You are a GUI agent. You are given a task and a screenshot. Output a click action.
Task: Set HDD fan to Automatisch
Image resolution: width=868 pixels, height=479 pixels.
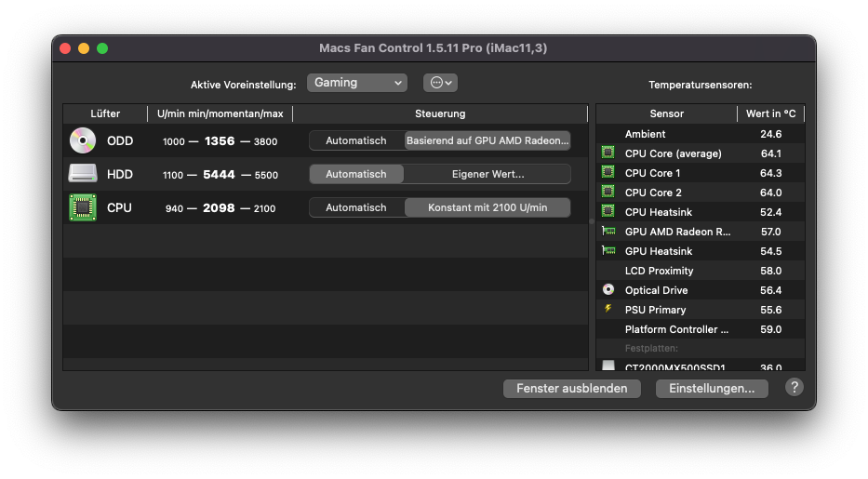(x=356, y=174)
